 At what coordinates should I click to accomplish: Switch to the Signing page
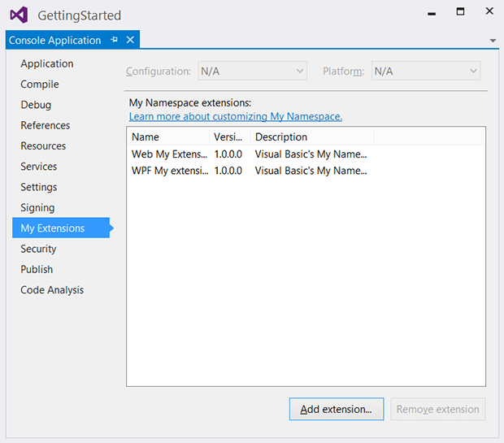37,207
